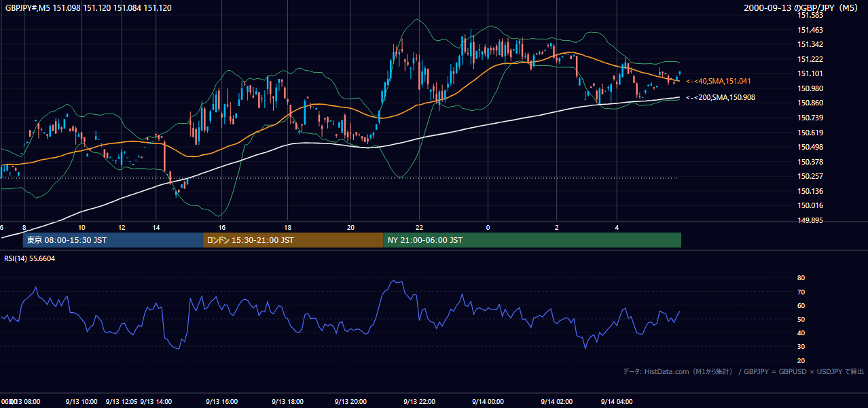Click price axis value 150.860
Viewport: 868px width, 408px height.
[x=810, y=103]
